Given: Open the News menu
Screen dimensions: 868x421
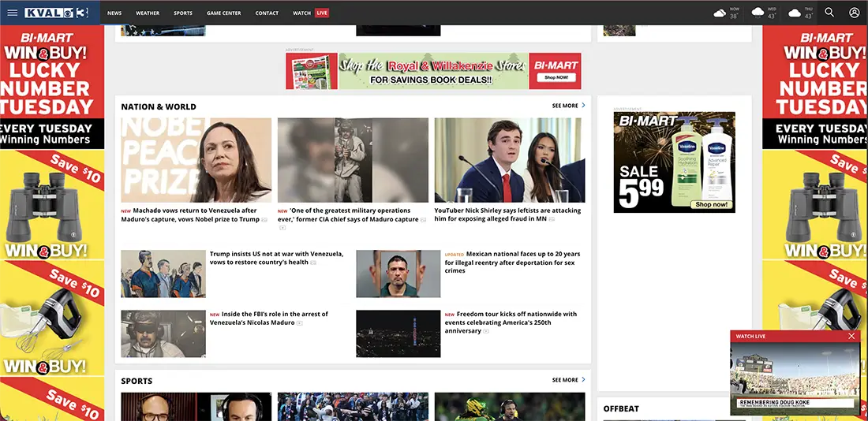Looking at the screenshot, I should tap(114, 13).
